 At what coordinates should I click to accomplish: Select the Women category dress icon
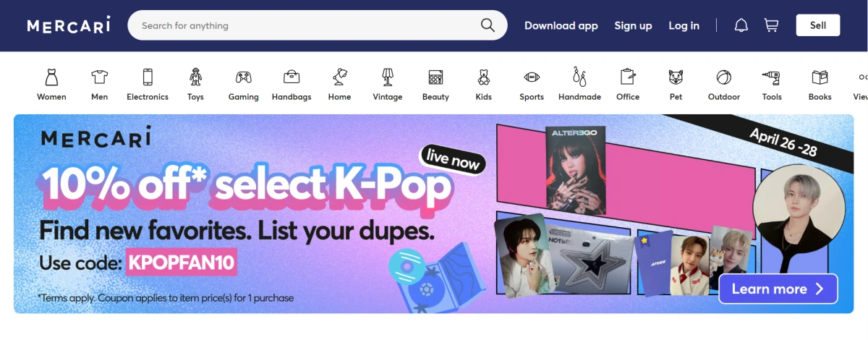tap(51, 77)
